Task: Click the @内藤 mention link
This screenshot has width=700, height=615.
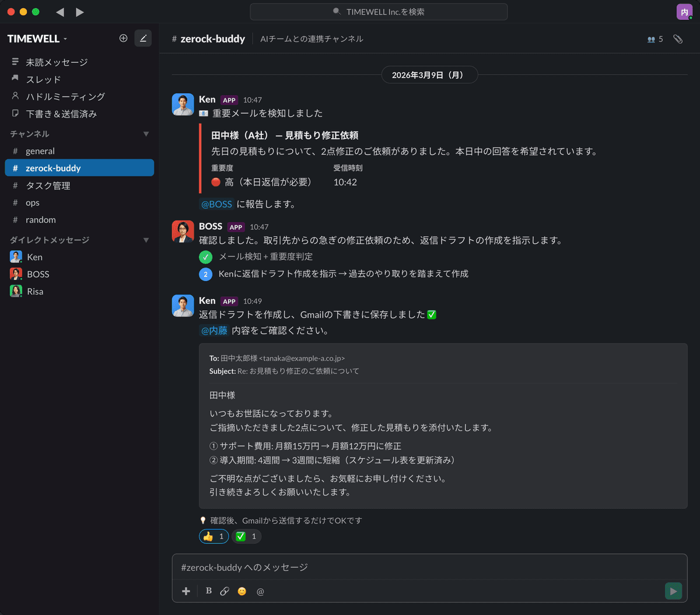Action: point(213,330)
